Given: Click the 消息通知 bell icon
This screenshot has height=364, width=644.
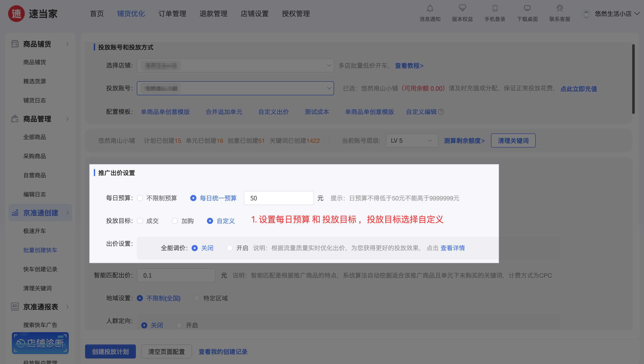Looking at the screenshot, I should pyautogui.click(x=430, y=9).
